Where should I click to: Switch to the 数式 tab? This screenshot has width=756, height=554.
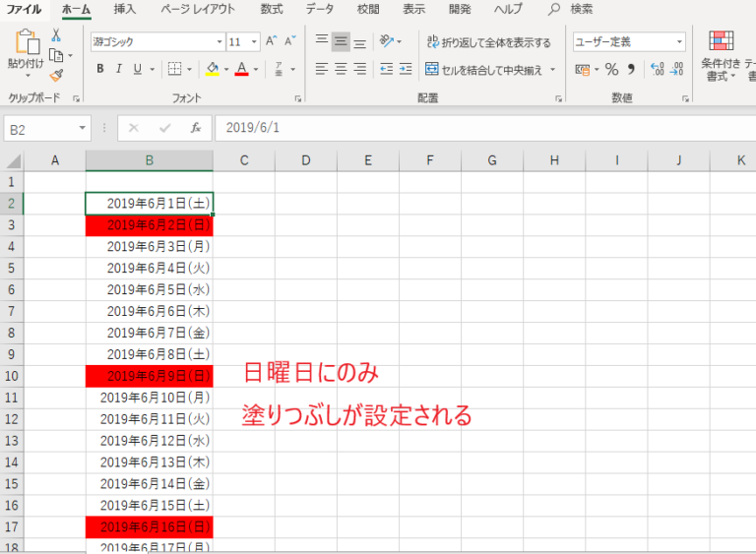pyautogui.click(x=272, y=9)
